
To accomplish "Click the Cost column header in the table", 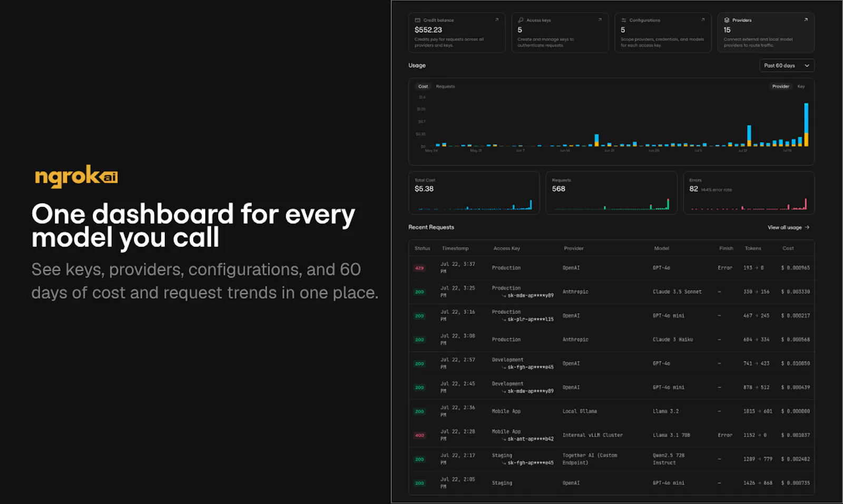I will [x=788, y=248].
